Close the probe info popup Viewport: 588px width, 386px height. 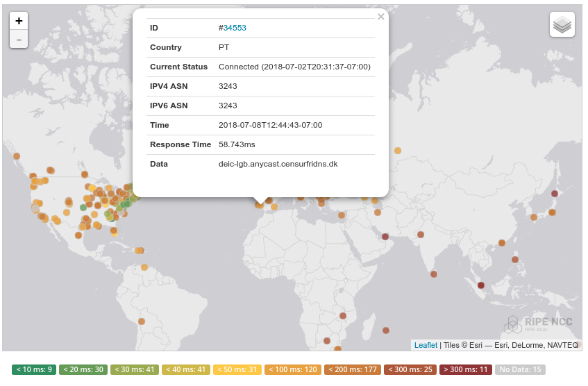pos(381,17)
